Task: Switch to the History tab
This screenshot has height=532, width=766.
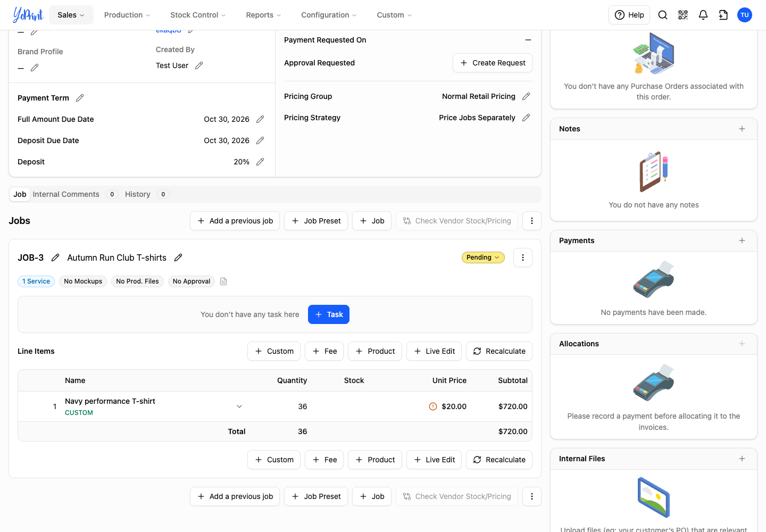Action: pos(146,194)
